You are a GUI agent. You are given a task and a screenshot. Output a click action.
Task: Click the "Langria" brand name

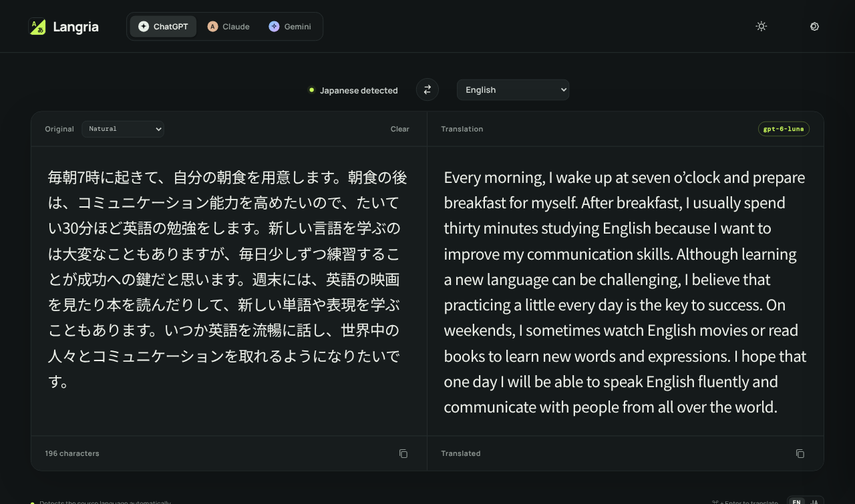pyautogui.click(x=75, y=27)
